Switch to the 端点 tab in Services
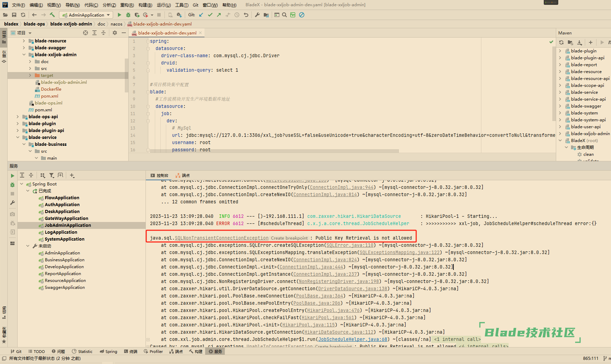 click(183, 175)
